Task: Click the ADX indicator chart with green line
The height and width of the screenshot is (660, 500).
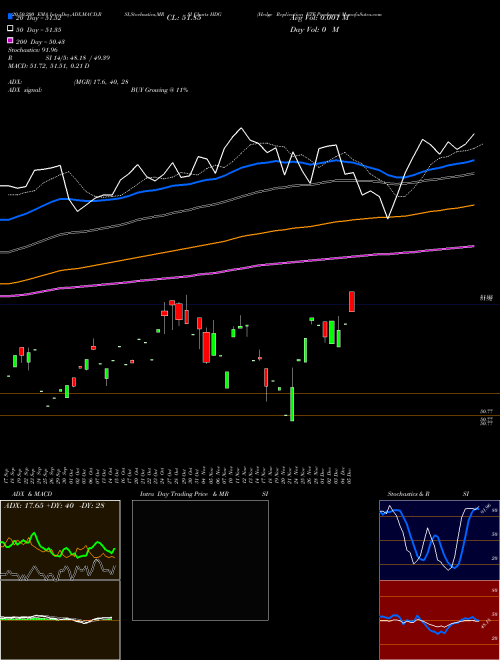Action: point(60,540)
